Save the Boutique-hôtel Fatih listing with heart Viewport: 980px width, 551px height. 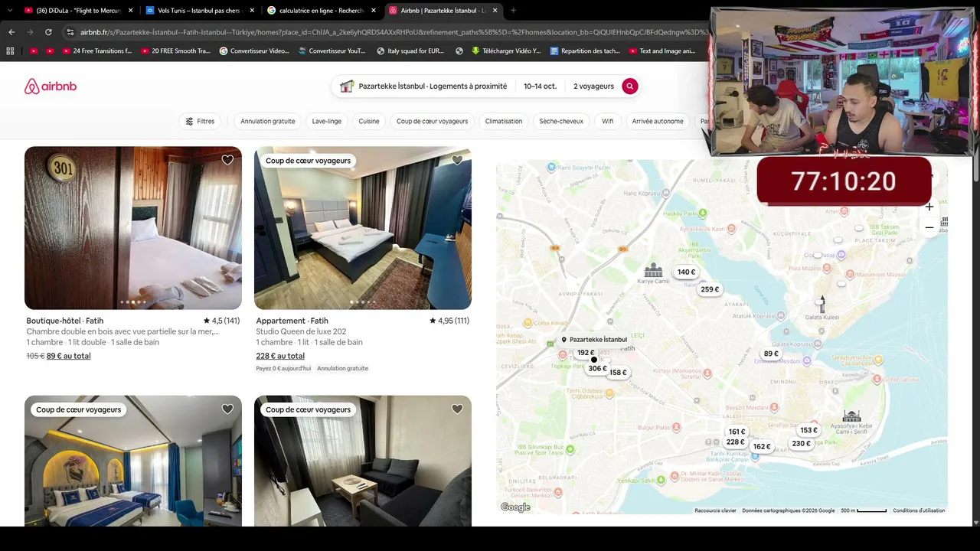pos(227,160)
